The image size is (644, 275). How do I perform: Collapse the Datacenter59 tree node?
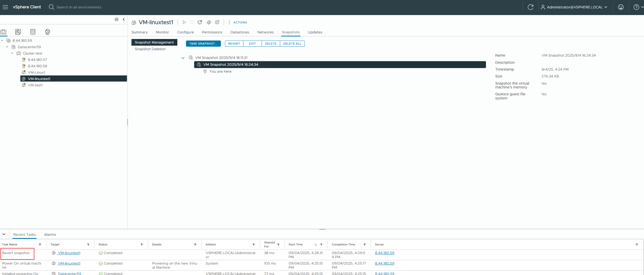click(x=7, y=47)
